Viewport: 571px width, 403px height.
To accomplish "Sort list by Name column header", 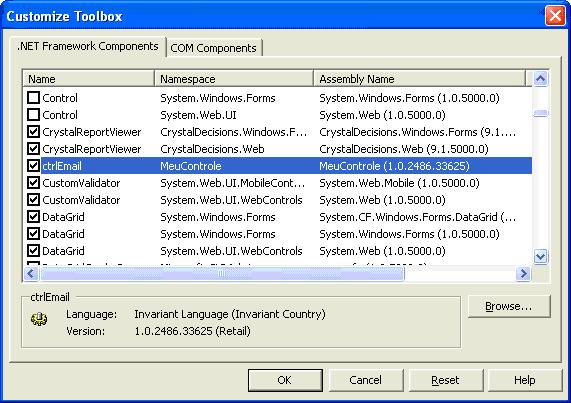I will pyautogui.click(x=88, y=79).
